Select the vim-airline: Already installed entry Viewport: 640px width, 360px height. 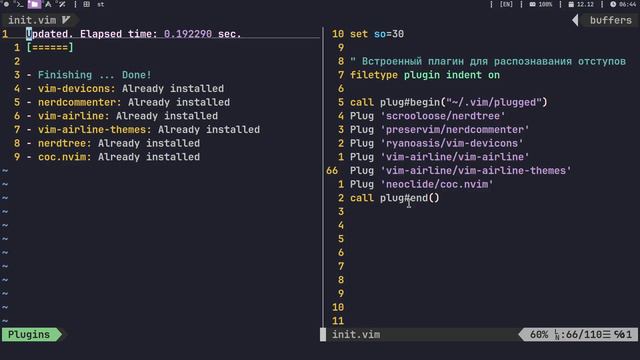pyautogui.click(x=122, y=116)
